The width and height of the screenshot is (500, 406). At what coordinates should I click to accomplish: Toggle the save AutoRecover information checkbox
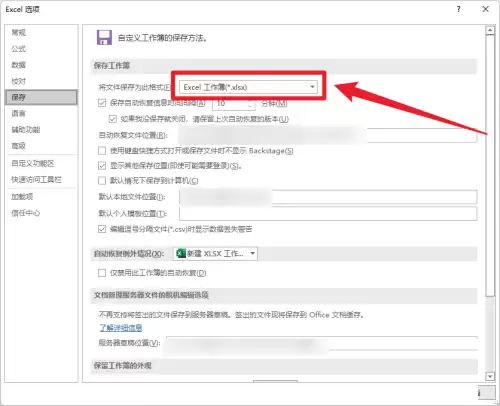point(102,103)
